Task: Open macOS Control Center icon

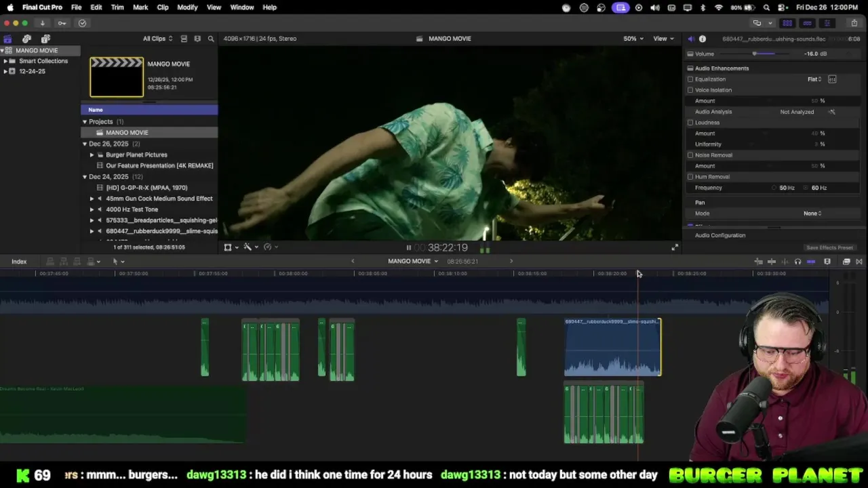Action: [783, 7]
